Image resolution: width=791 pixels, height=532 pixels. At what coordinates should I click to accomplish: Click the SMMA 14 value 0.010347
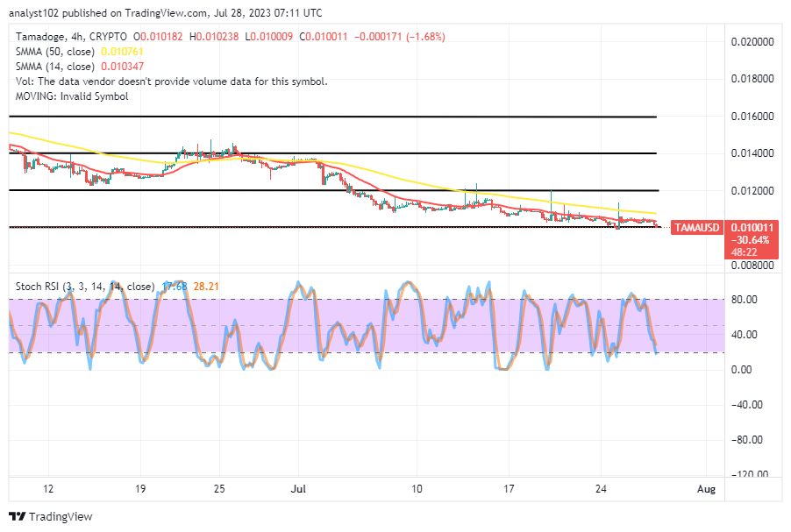click(x=122, y=66)
